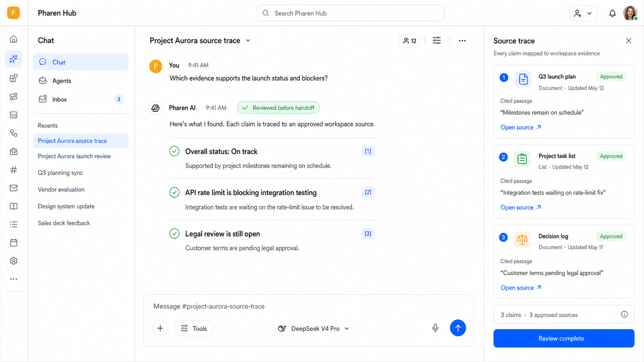
Task: Open the mail envelope icon in left rail
Action: [13, 188]
